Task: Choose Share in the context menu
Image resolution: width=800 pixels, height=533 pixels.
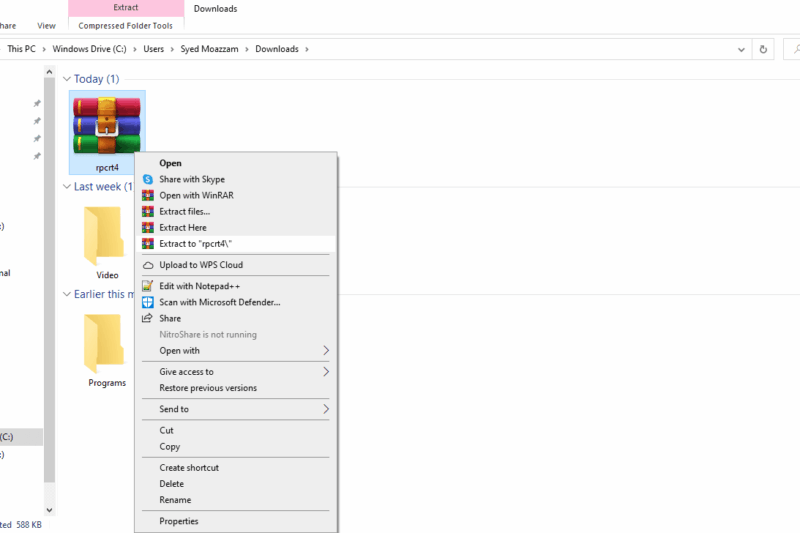Action: [x=236, y=318]
